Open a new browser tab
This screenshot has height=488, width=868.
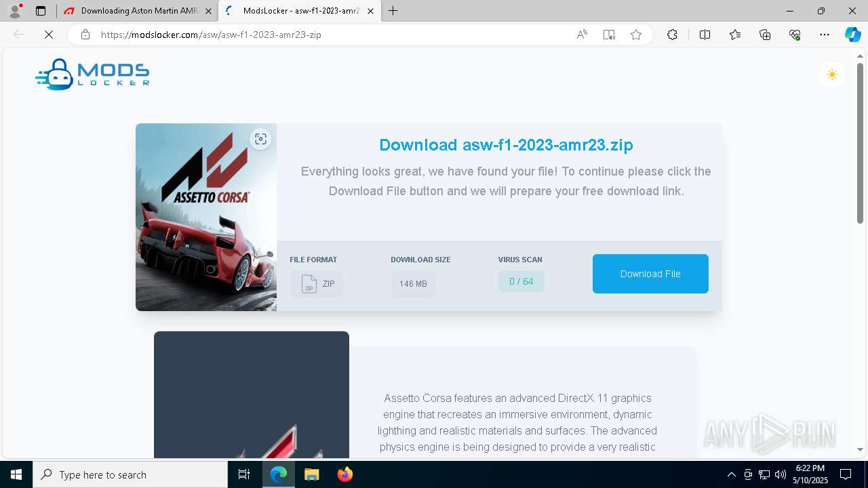pos(393,11)
